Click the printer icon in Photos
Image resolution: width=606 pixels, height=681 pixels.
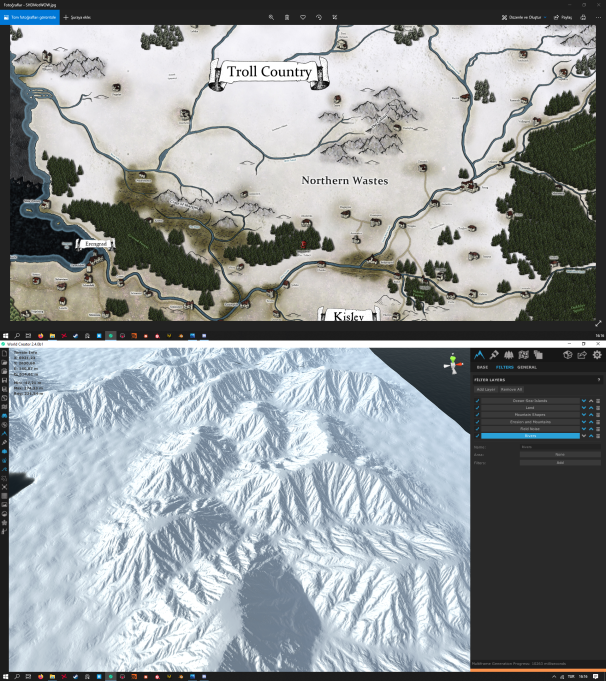coord(583,17)
